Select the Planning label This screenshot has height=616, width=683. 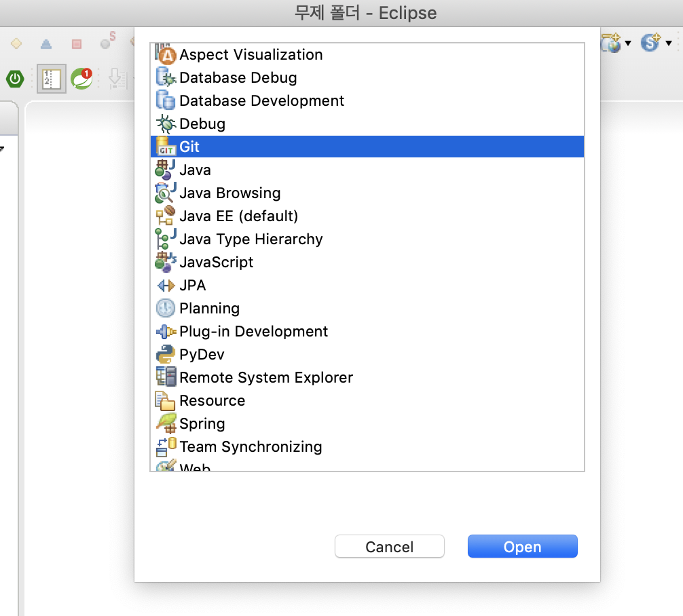(209, 309)
